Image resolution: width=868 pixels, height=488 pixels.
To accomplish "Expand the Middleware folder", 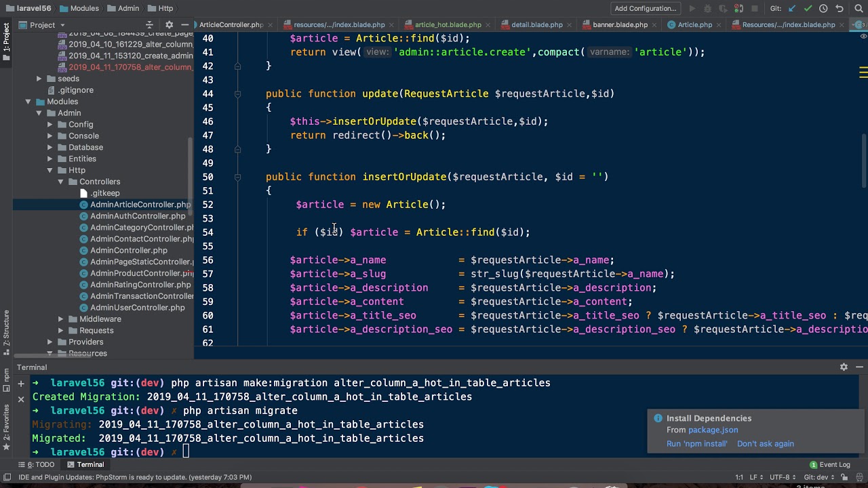I will coord(61,319).
